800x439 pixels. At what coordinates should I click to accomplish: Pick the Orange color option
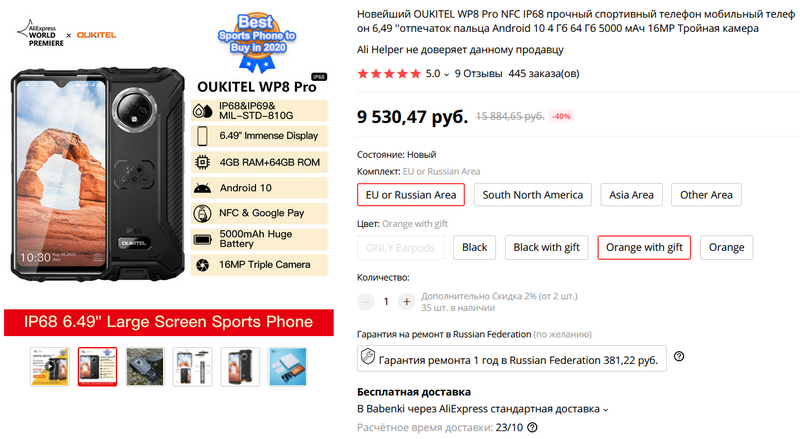pyautogui.click(x=726, y=247)
